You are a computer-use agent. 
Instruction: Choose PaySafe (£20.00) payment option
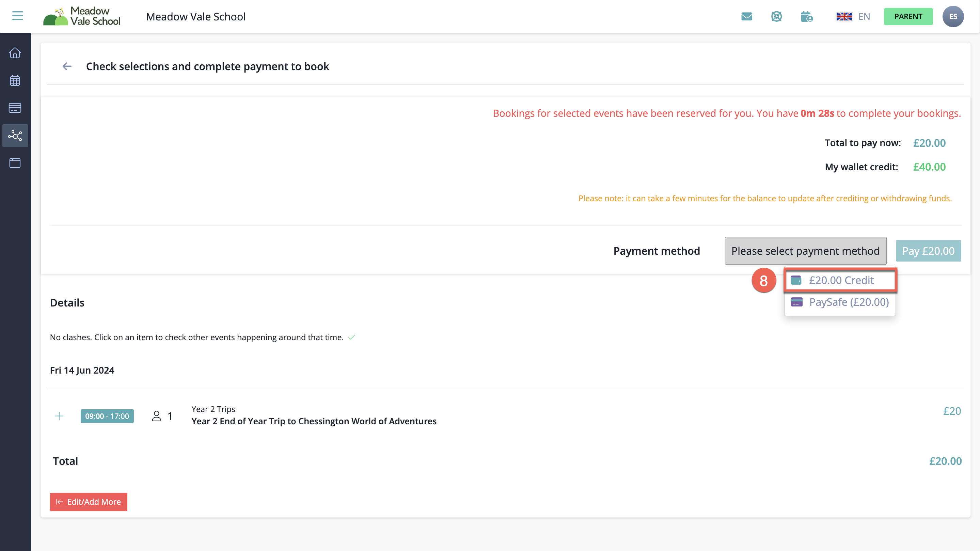pos(840,302)
